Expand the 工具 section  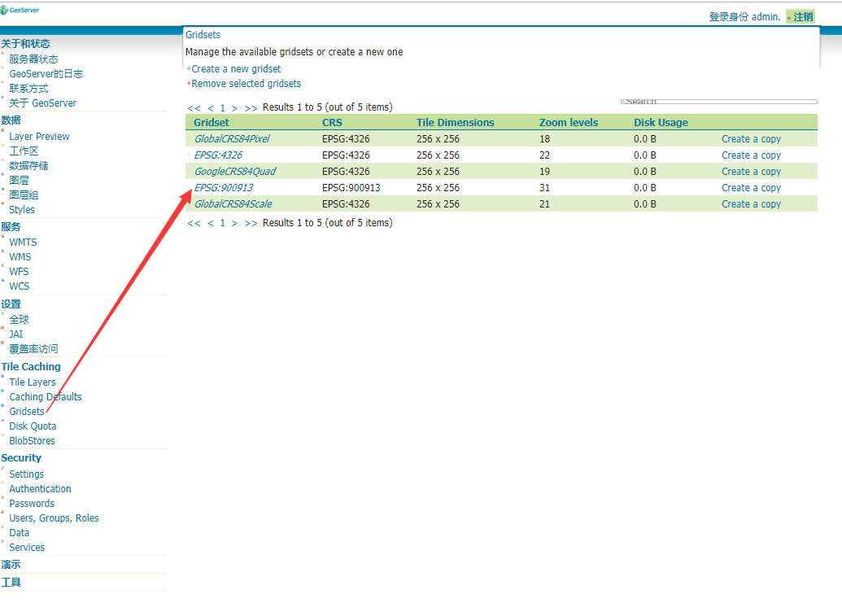pos(11,582)
